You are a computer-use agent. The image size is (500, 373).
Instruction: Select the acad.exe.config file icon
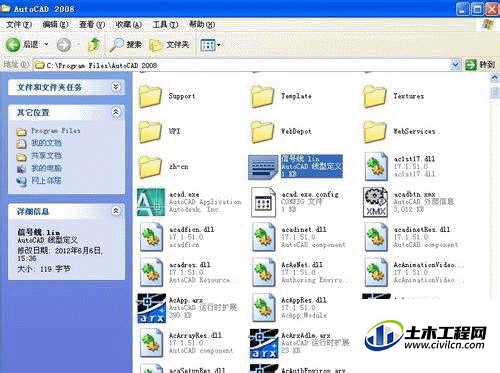(x=263, y=202)
